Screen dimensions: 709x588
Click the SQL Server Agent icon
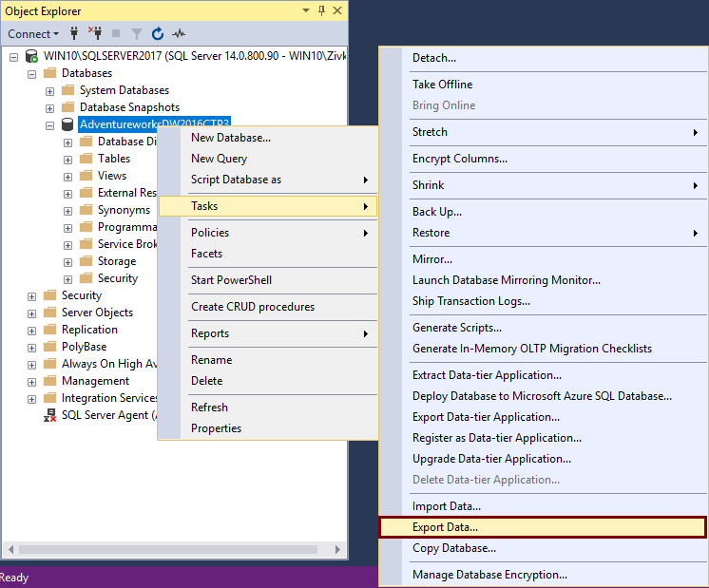coord(50,415)
